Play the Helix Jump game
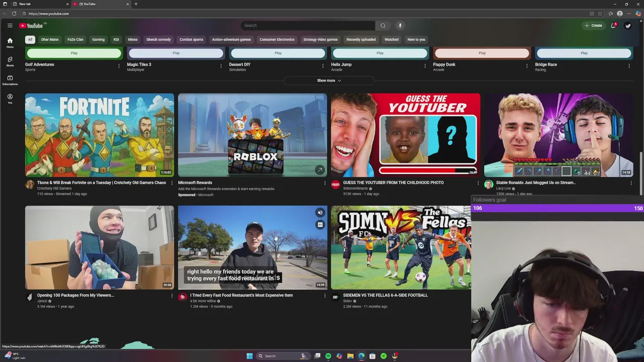The height and width of the screenshot is (362, 644). click(380, 53)
